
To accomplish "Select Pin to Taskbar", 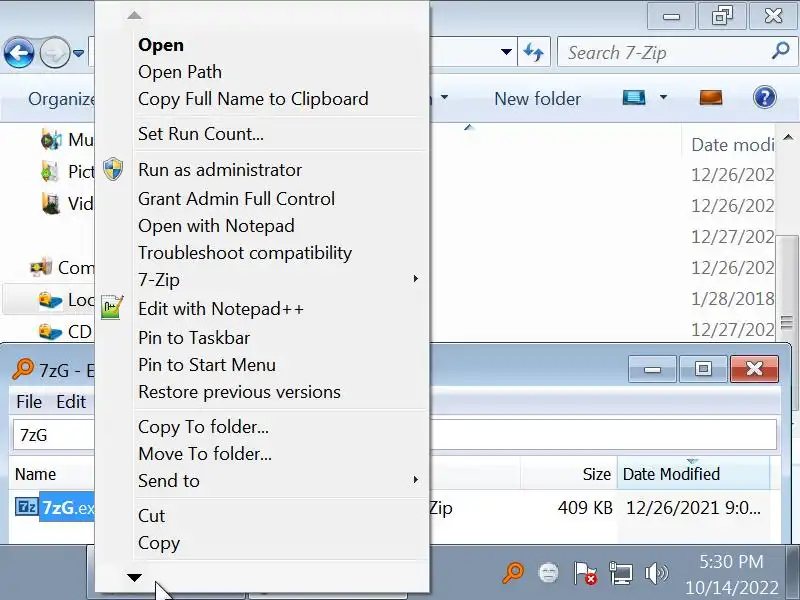I will (194, 338).
